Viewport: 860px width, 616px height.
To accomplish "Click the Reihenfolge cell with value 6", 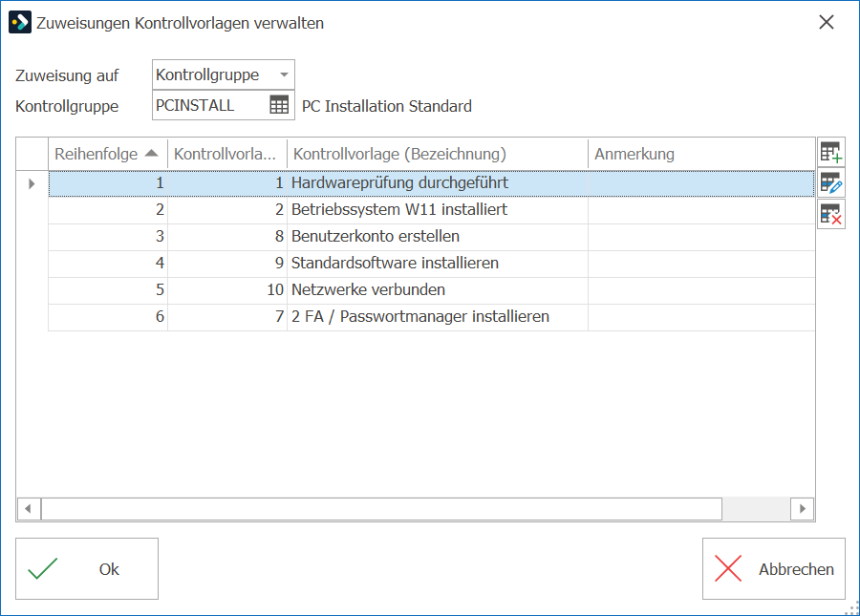I will point(107,317).
